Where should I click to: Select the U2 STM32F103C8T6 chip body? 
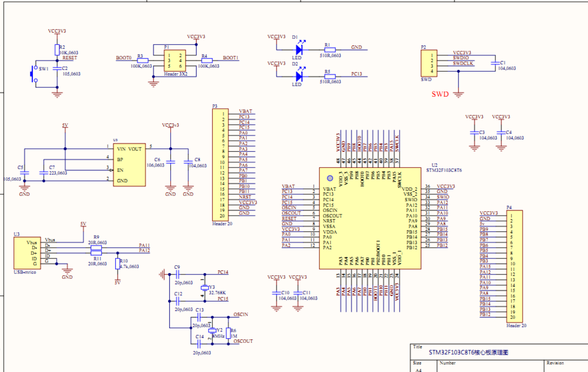370,218
